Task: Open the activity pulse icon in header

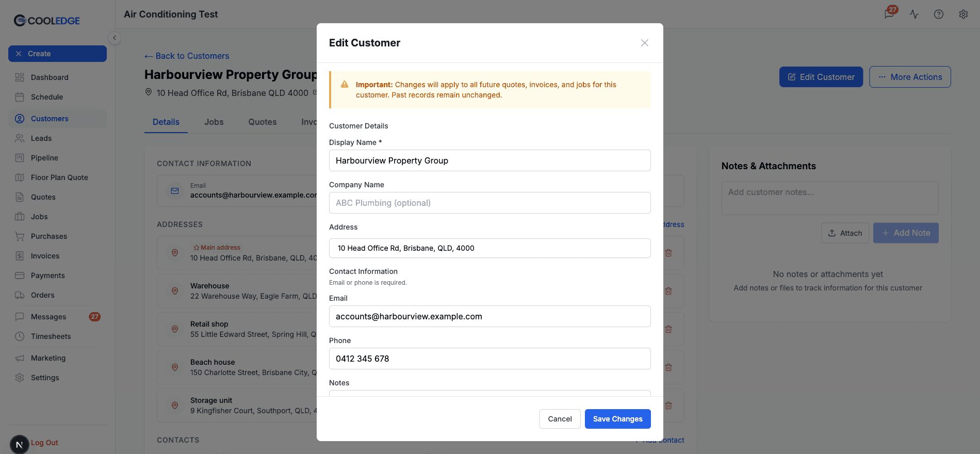Action: pyautogui.click(x=914, y=14)
